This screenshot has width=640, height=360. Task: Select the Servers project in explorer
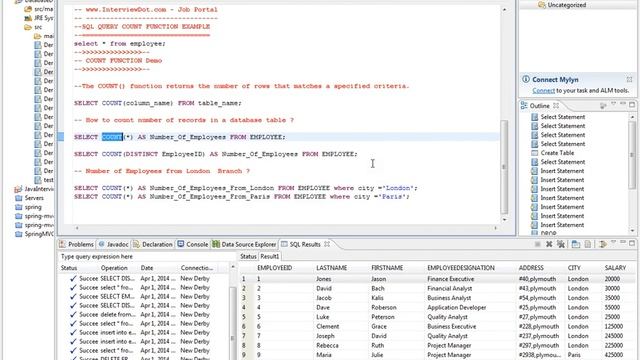tap(34, 198)
